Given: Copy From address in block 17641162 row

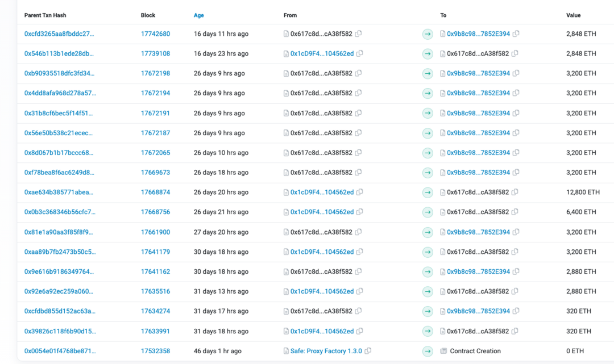Looking at the screenshot, I should [358, 271].
